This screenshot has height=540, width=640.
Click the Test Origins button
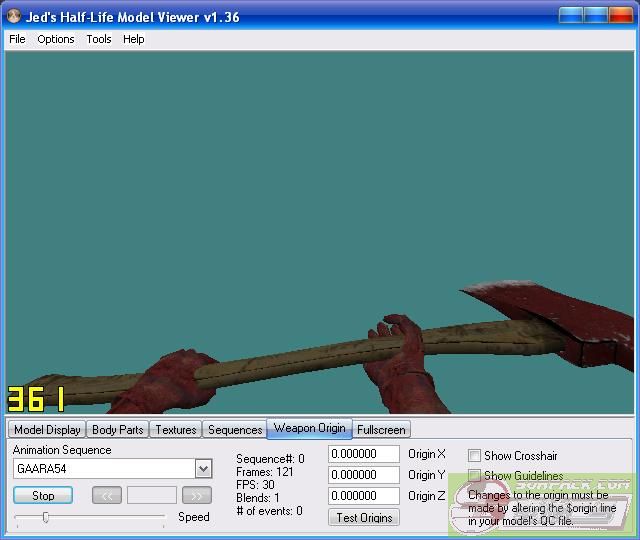363,517
